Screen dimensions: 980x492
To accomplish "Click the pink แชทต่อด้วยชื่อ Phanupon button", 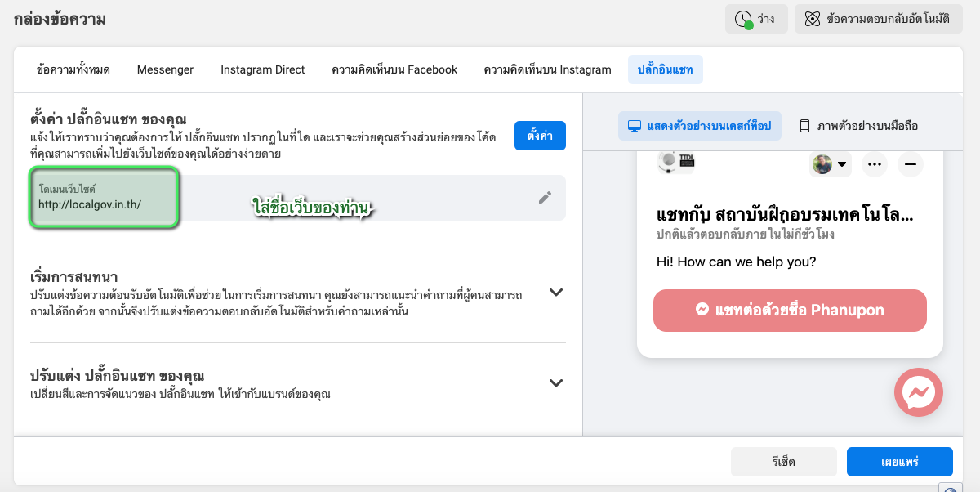I will point(790,311).
